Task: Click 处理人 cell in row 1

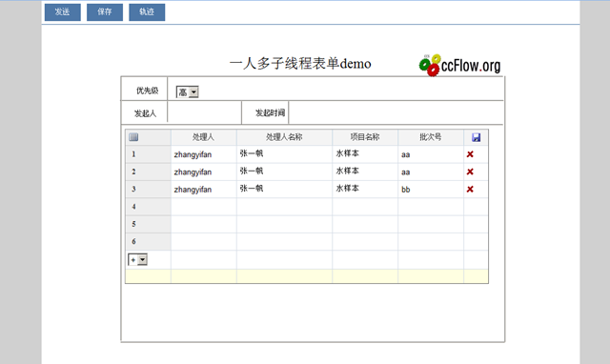Action: [203, 154]
